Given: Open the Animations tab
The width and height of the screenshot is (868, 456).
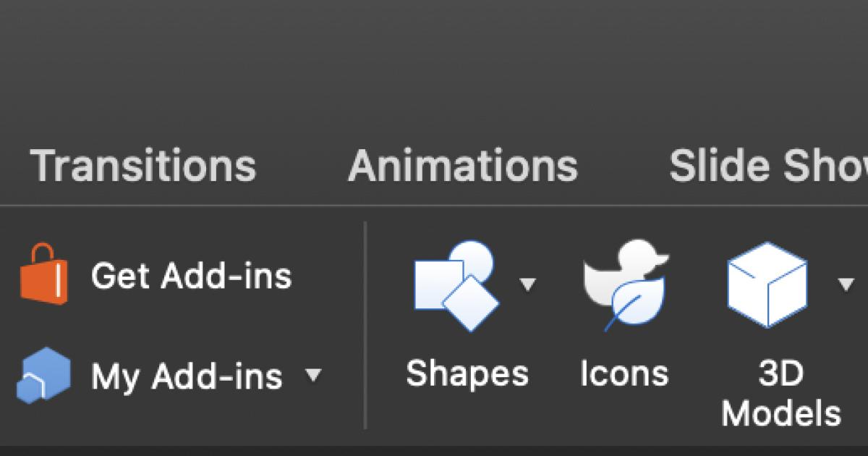Looking at the screenshot, I should (x=463, y=166).
